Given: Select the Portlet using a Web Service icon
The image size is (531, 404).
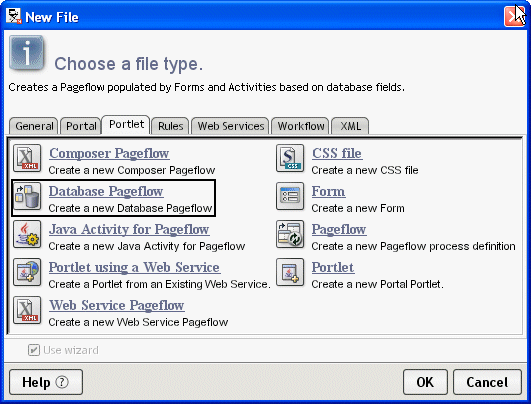Looking at the screenshot, I should click(x=27, y=272).
